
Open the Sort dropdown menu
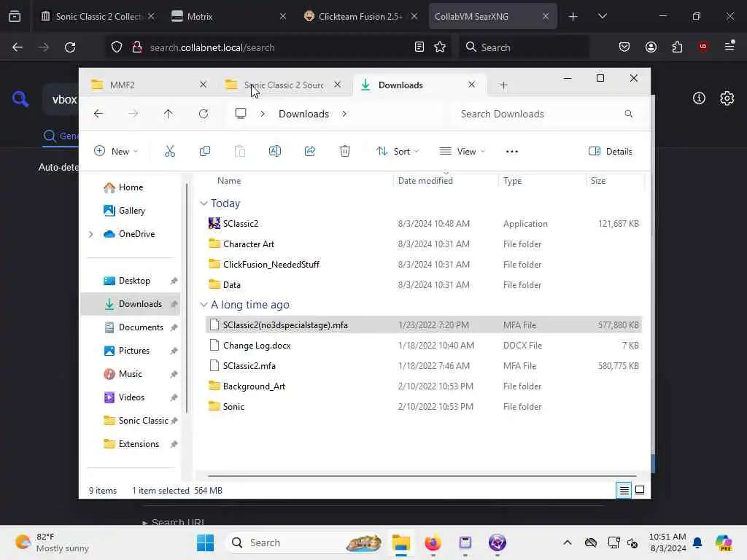point(398,152)
